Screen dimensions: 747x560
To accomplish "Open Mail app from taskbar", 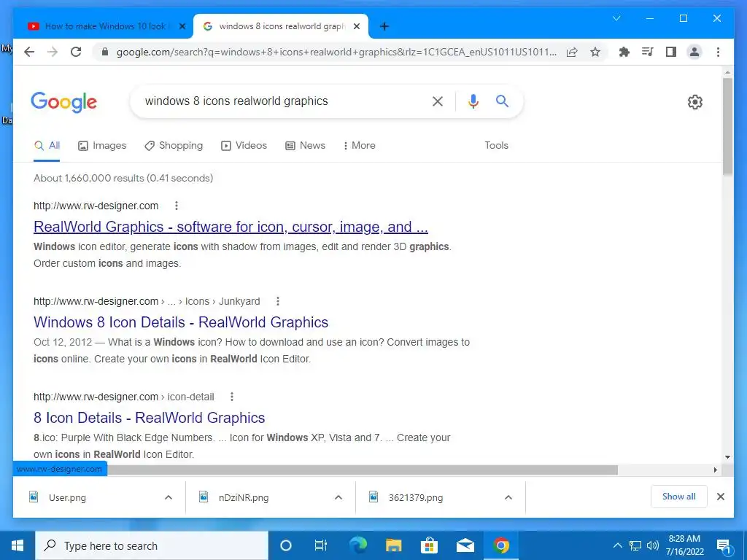I will 465,545.
